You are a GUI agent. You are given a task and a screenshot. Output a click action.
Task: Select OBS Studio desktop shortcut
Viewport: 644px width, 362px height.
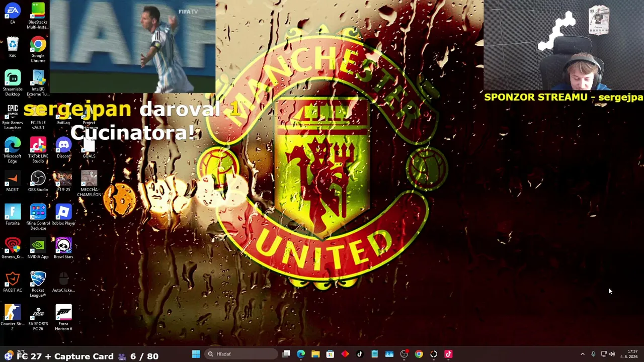tap(38, 182)
